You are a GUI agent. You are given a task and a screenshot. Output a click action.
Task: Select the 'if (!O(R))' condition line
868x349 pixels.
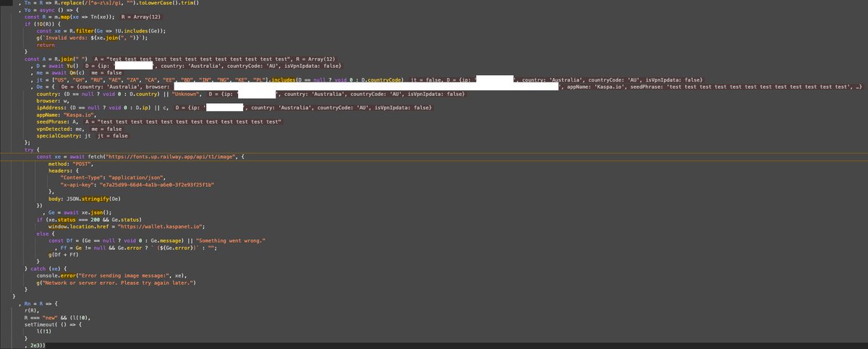41,23
